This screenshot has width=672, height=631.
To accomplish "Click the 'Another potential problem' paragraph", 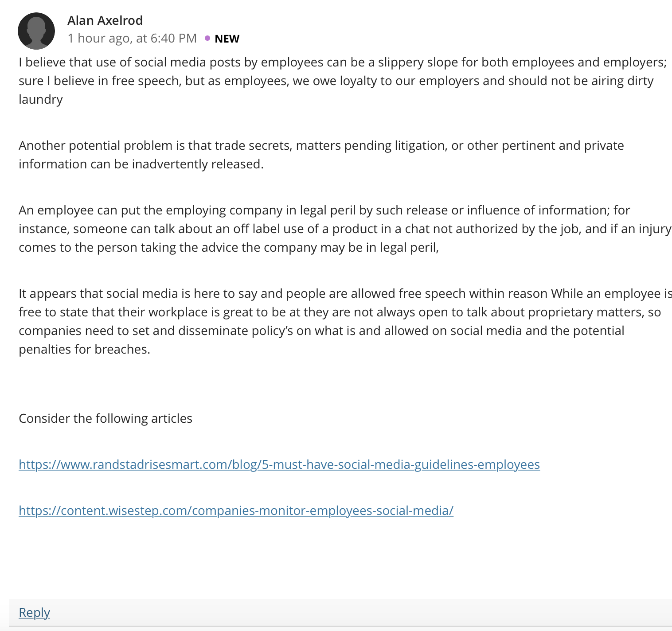I will (x=321, y=155).
